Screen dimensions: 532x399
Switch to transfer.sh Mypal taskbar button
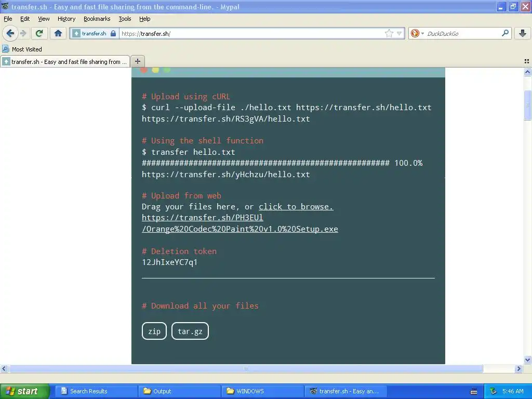(x=345, y=391)
